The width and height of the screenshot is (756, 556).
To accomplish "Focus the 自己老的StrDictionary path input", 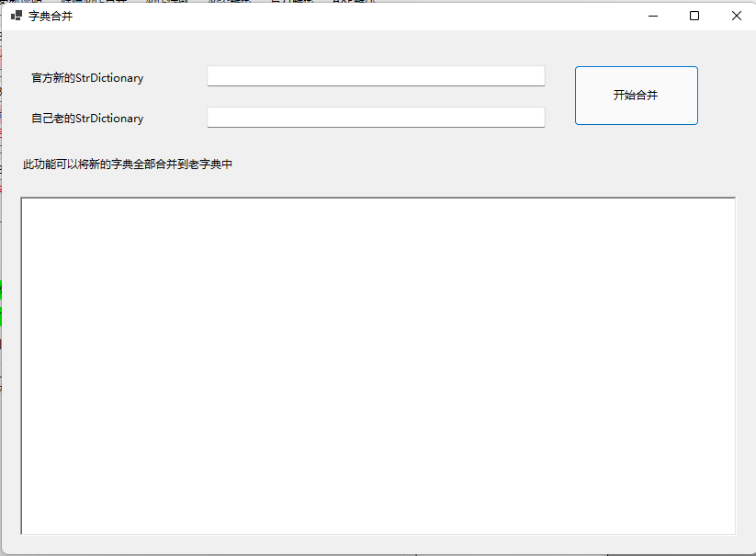I will 376,118.
